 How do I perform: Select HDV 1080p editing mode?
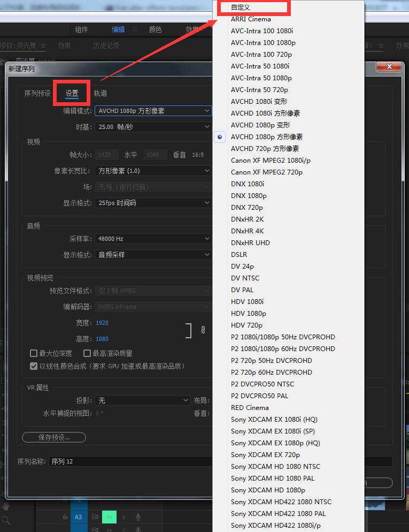pyautogui.click(x=249, y=314)
